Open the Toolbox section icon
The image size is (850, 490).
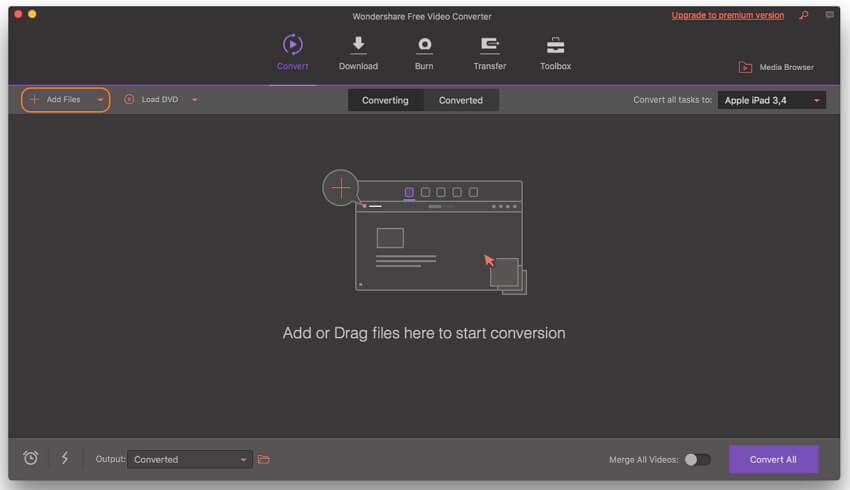pos(555,46)
